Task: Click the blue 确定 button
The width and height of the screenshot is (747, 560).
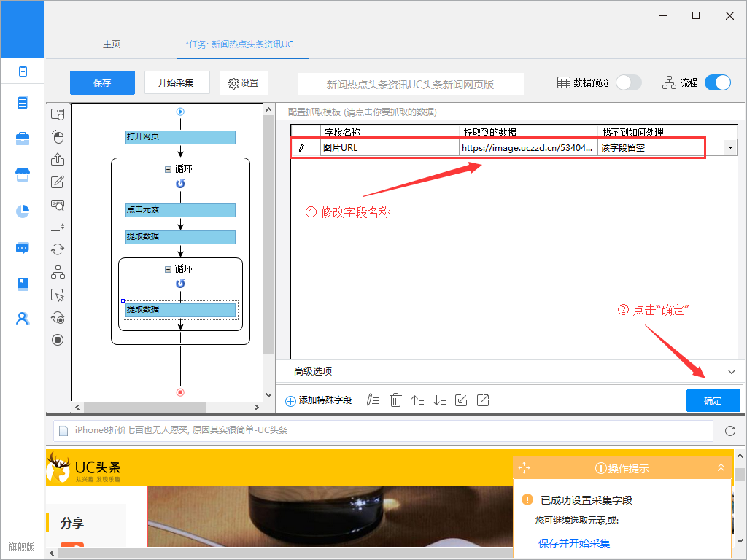Action: point(713,400)
